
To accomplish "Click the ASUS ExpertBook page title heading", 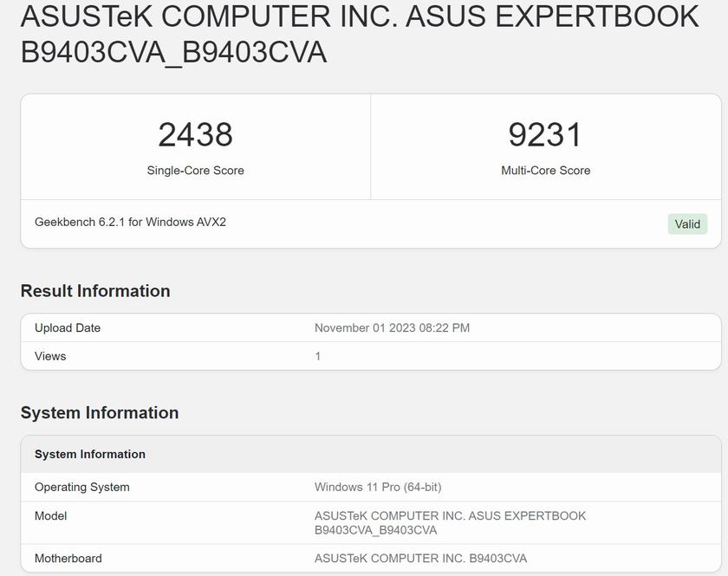I will [359, 35].
